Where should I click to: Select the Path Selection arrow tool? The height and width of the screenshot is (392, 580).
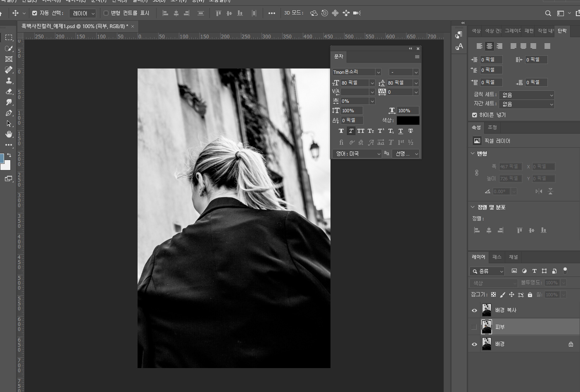coord(9,123)
